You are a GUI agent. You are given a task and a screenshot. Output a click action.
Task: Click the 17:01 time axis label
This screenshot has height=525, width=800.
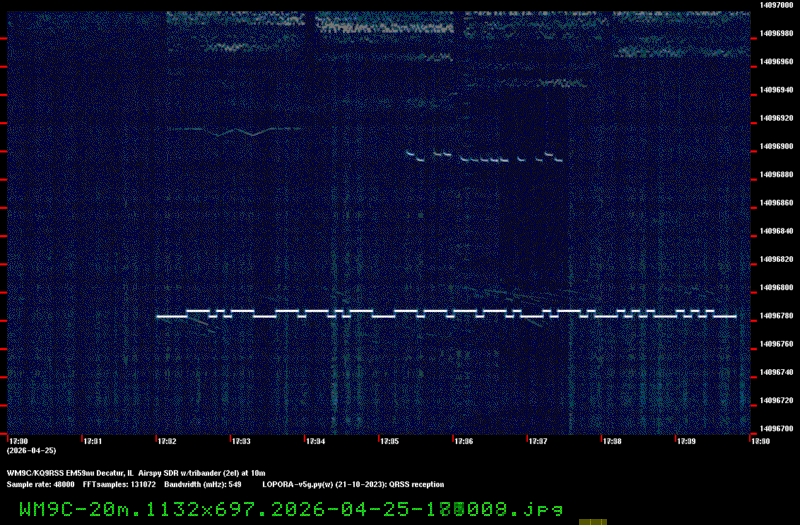(x=92, y=441)
